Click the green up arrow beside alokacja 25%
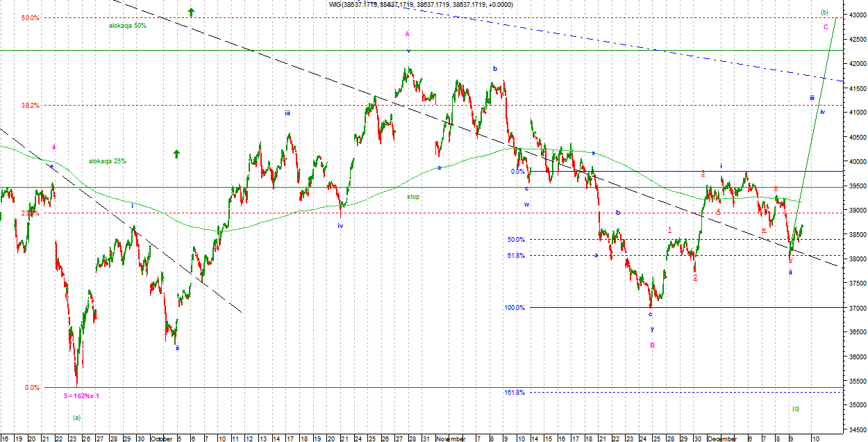 coord(176,154)
